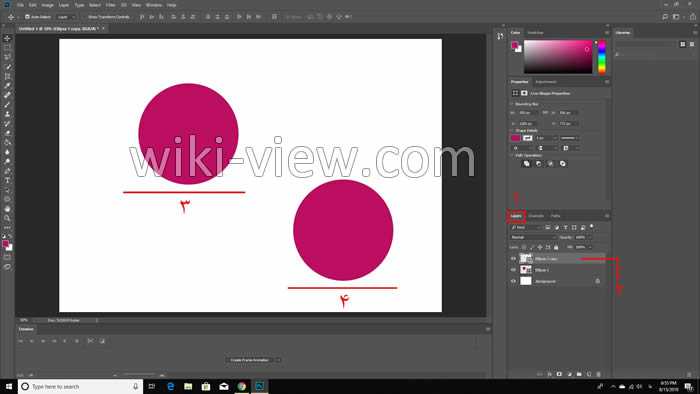Screen dimensions: 700x394
Task: Select the Eraser tool
Action: tap(7, 133)
